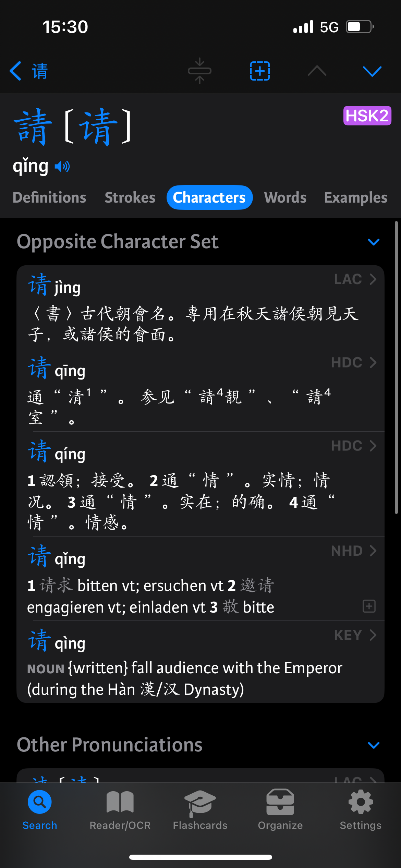401x868 pixels.
Task: Switch to the Words tab
Action: tap(285, 197)
